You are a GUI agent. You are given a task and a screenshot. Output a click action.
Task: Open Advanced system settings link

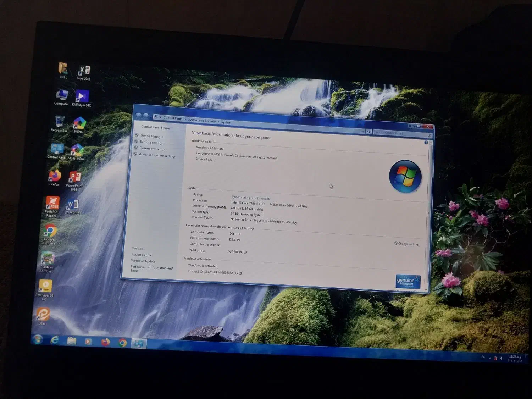tap(157, 155)
